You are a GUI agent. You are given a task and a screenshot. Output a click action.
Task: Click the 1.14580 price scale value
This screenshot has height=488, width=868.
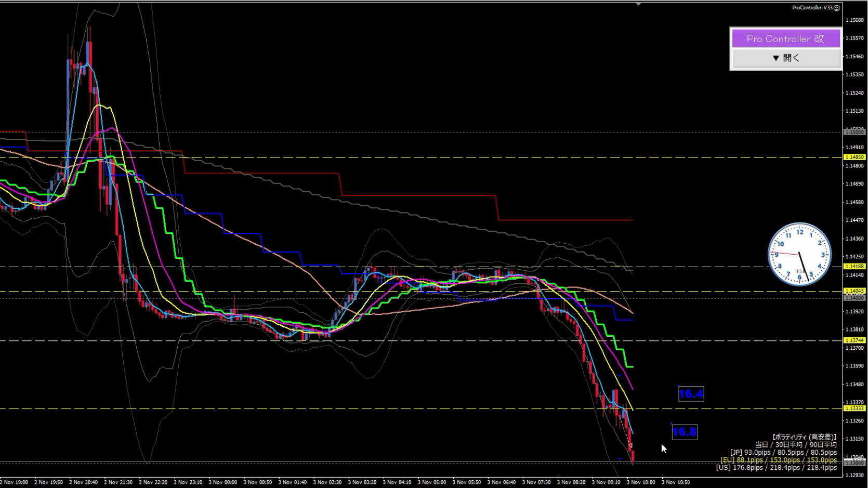pos(854,202)
